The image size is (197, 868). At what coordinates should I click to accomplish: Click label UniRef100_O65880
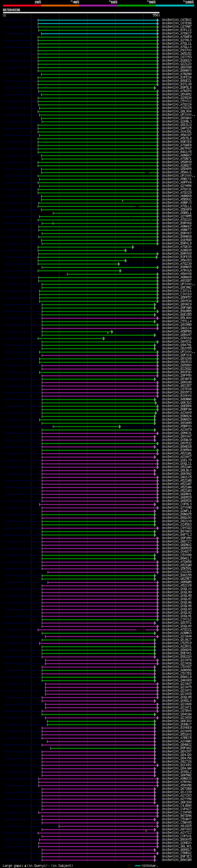177,365
